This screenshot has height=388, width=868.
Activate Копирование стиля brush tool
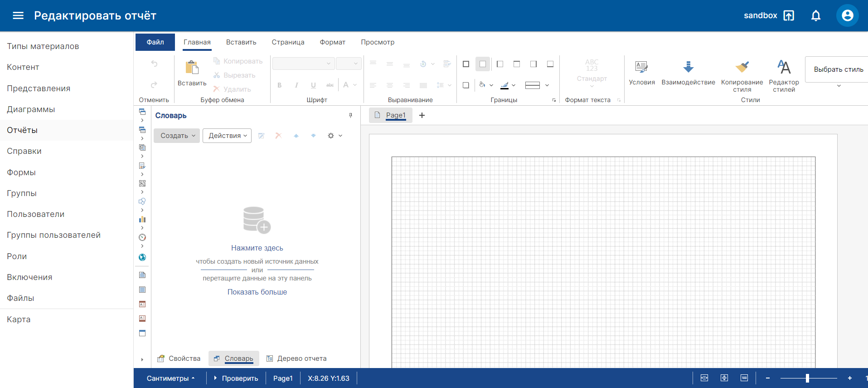coord(742,76)
